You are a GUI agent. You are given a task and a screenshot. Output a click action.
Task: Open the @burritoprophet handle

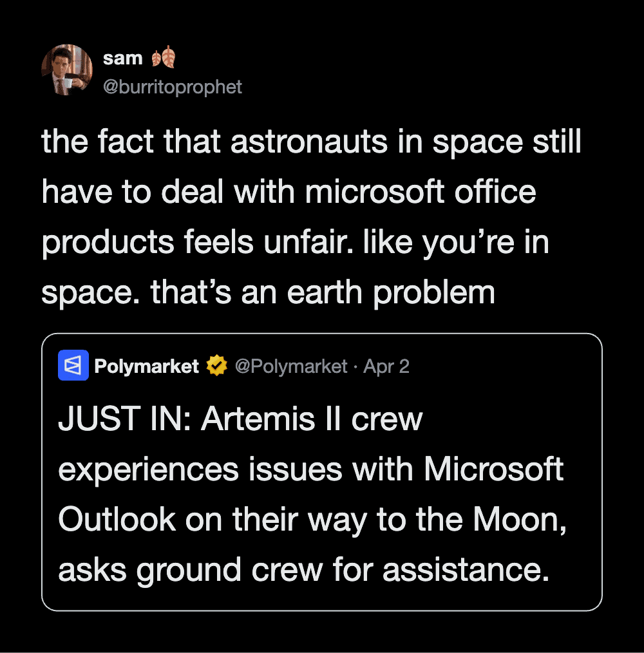click(x=173, y=87)
